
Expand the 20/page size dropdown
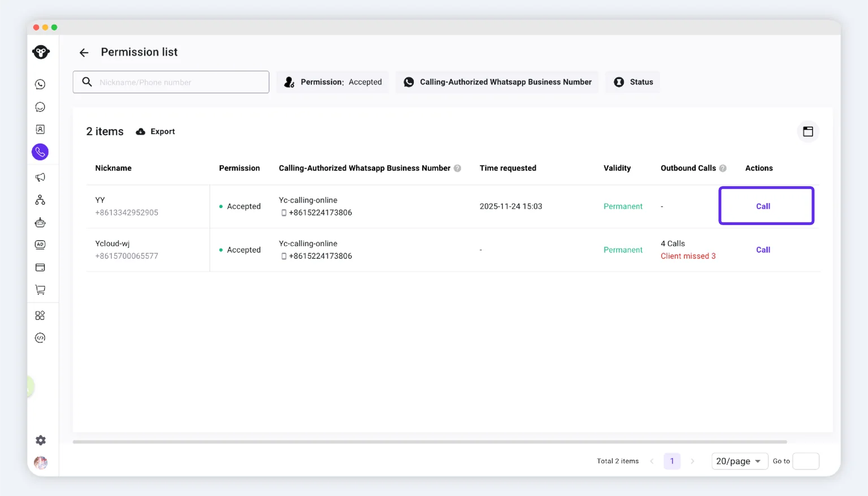click(x=739, y=462)
